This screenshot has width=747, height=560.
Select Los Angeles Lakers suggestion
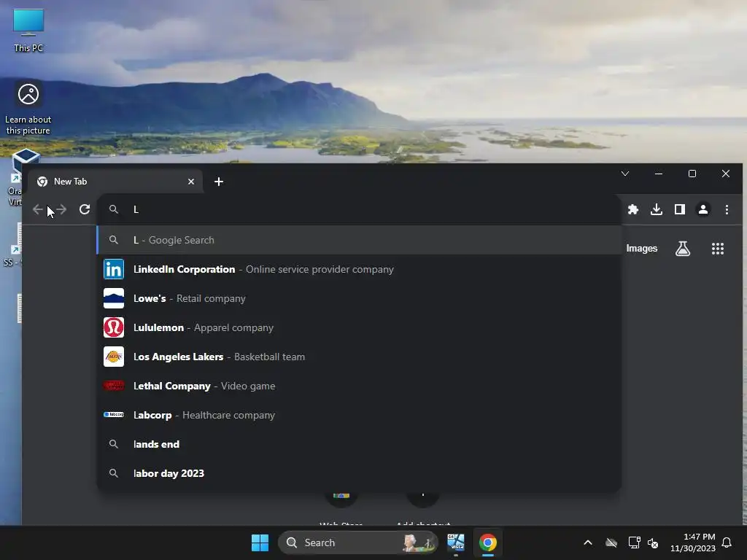(x=359, y=357)
